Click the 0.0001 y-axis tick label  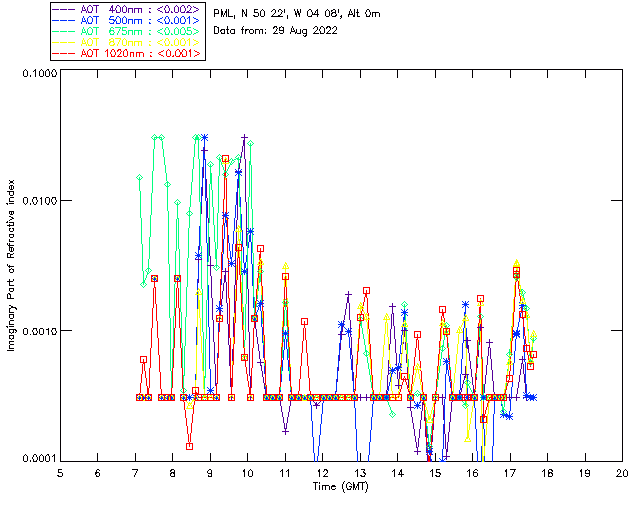click(37, 458)
